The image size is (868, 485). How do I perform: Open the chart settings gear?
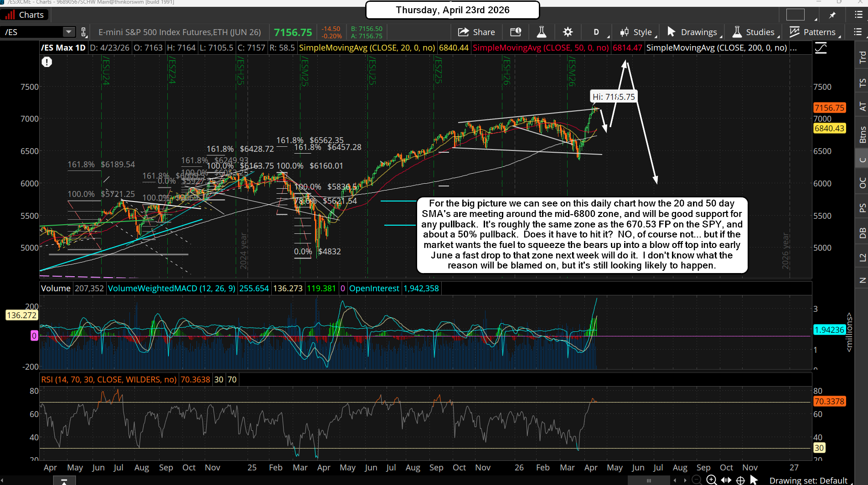(x=568, y=32)
